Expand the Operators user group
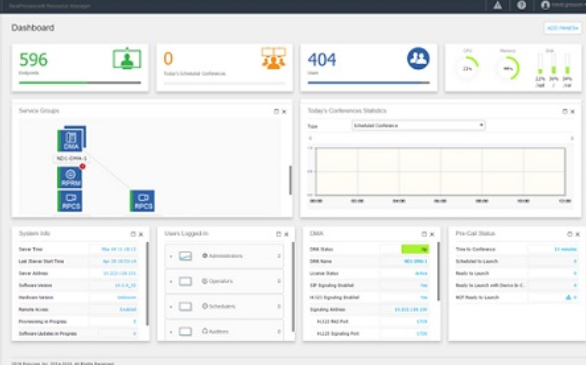The width and height of the screenshot is (586, 365). pos(171,281)
